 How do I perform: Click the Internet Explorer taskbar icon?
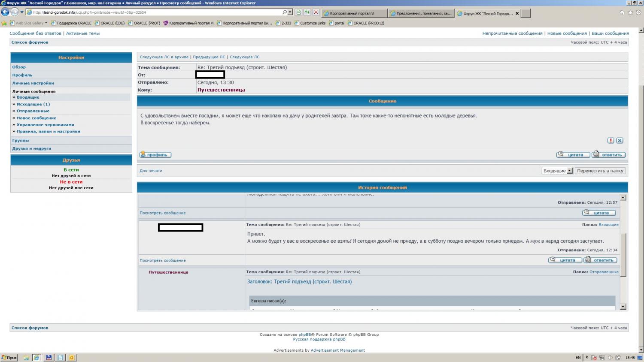pos(36,358)
